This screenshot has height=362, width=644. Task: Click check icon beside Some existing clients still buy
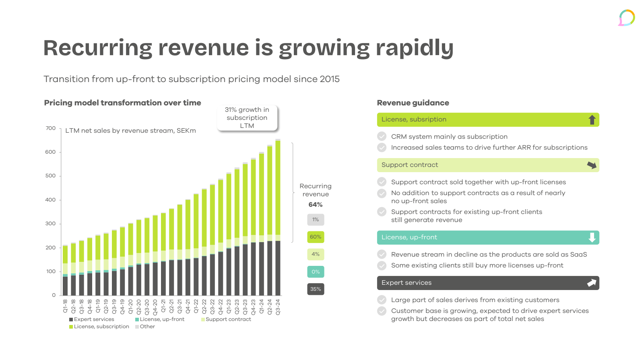coord(382,265)
